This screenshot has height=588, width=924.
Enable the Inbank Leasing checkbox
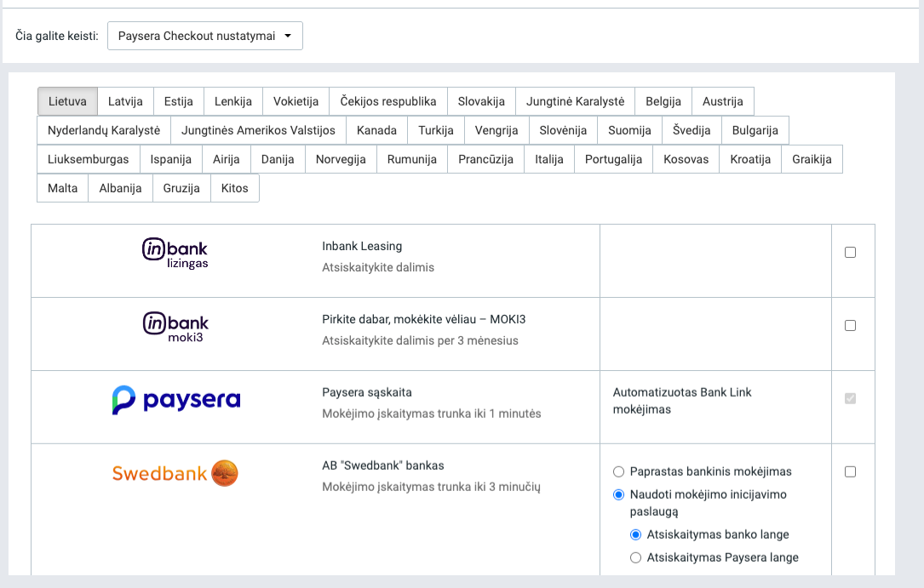(850, 253)
